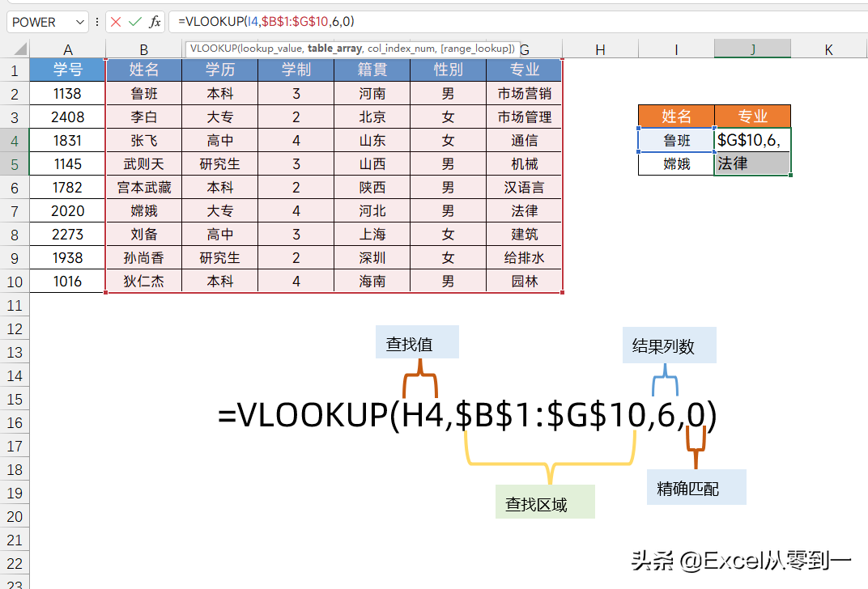Select row 15 header
The height and width of the screenshot is (589, 868).
(x=15, y=400)
